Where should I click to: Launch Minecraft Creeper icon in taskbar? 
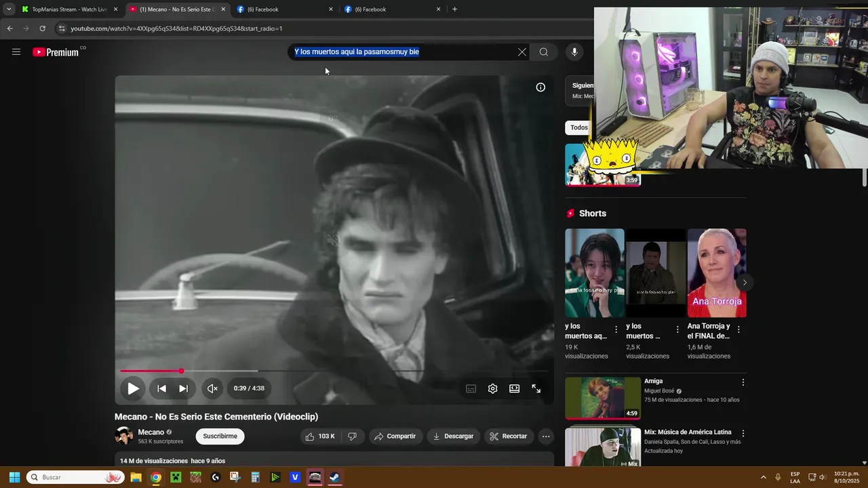tap(176, 477)
